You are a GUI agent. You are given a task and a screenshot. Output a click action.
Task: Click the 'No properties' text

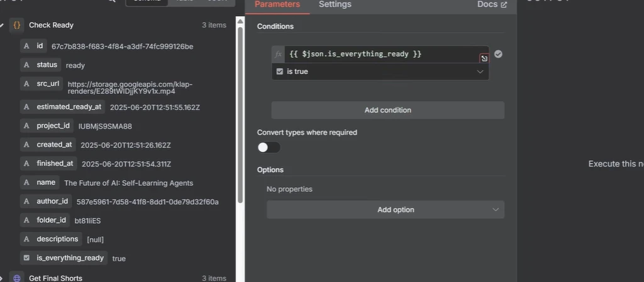click(x=289, y=189)
